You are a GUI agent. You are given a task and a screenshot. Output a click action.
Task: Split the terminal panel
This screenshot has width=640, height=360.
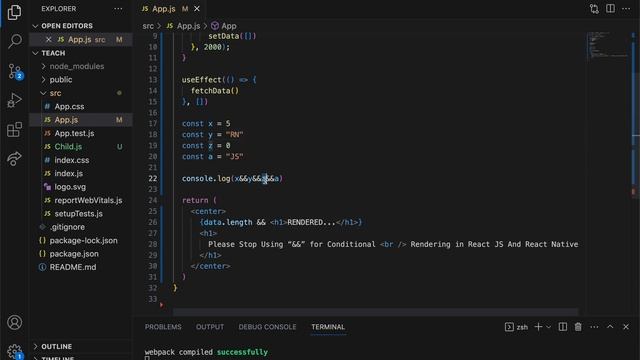click(x=562, y=327)
